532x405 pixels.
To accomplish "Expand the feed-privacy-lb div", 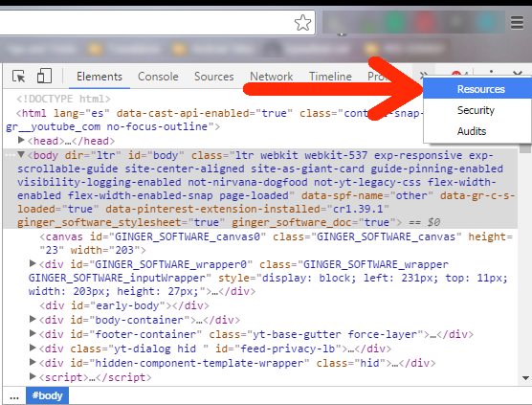I will (x=33, y=348).
